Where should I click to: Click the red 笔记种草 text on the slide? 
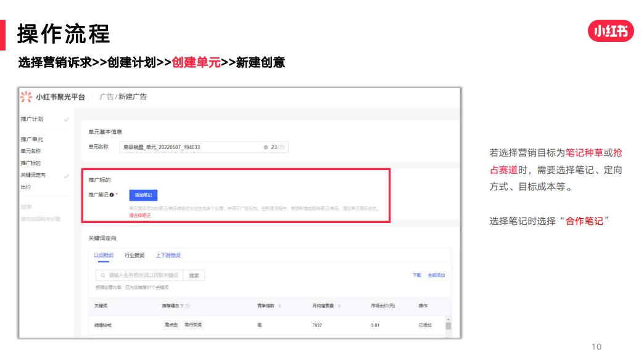[x=584, y=153]
